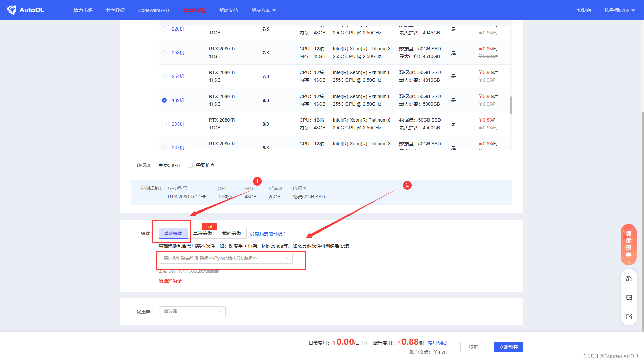Screen dimensions: 644x362
Task: Open the 225机 machine link
Action: click(178, 29)
